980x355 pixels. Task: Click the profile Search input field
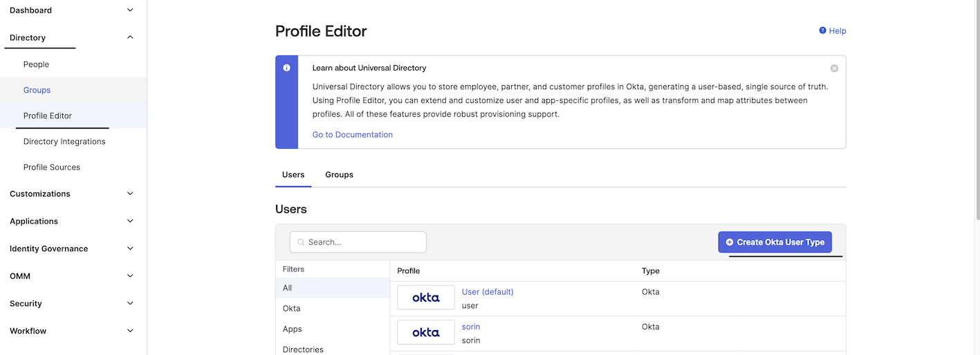[358, 242]
